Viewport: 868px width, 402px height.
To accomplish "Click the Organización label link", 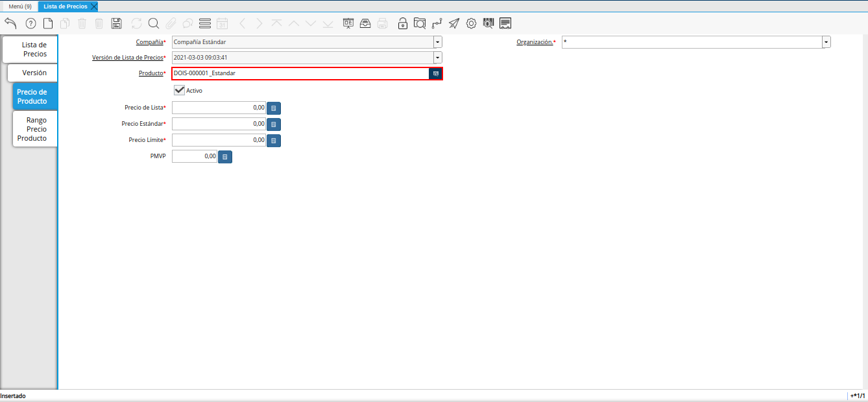I will pos(535,42).
